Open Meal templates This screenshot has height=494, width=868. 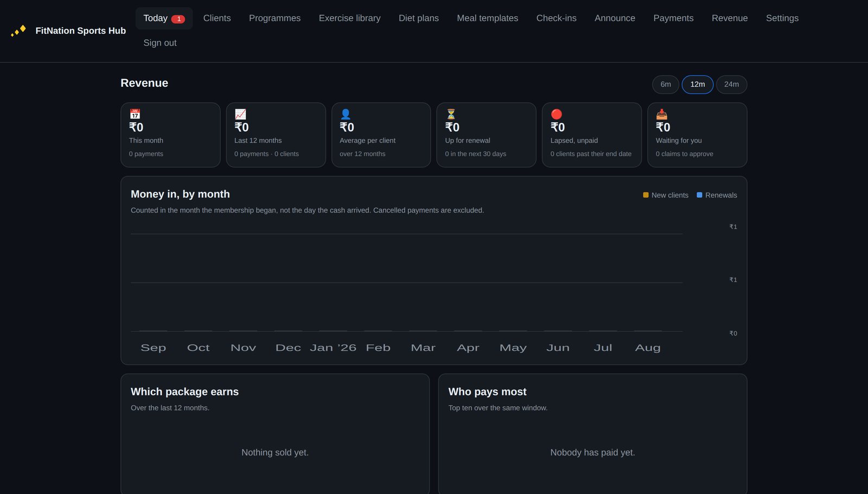(x=487, y=18)
